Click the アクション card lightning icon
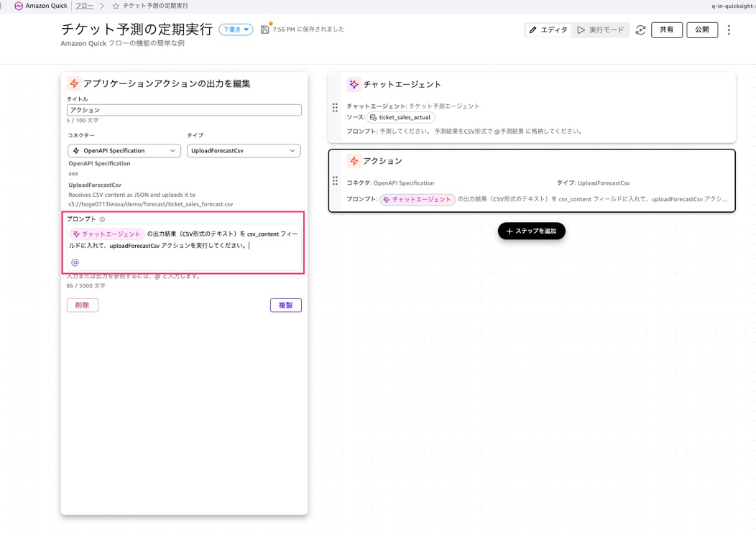 [x=354, y=161]
